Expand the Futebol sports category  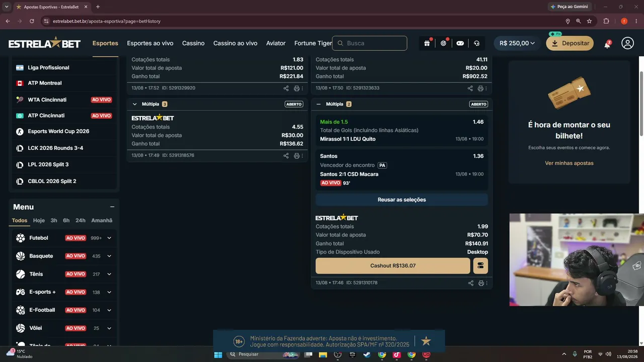click(x=109, y=238)
